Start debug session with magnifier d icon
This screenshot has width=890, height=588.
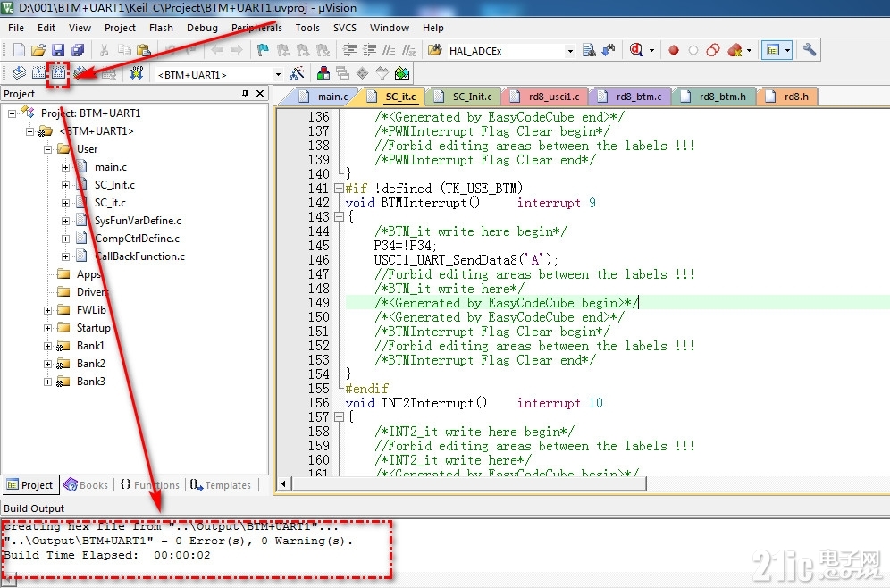pos(636,50)
